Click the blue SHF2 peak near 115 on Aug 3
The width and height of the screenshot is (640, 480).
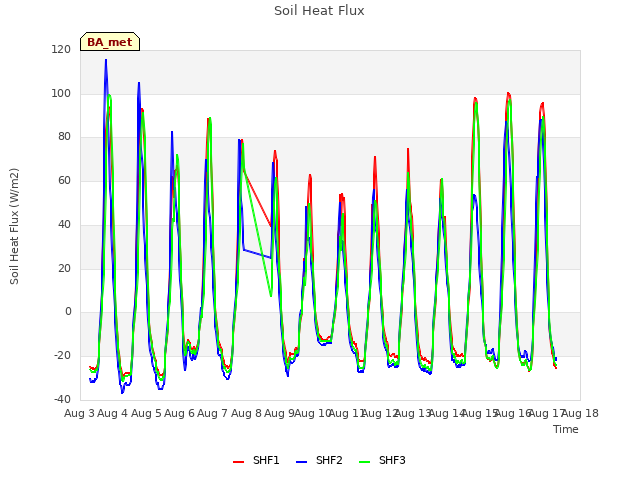coord(106,60)
